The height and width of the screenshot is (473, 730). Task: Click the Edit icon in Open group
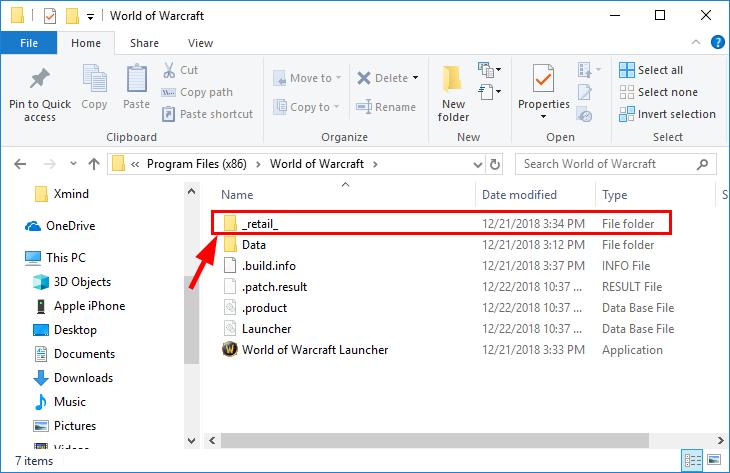(x=585, y=92)
